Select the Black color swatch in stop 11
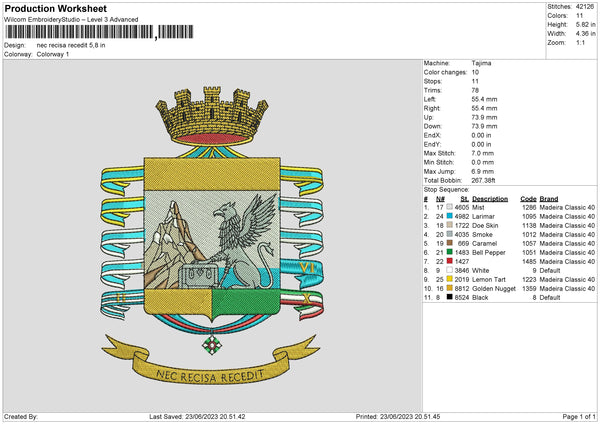The width and height of the screenshot is (600, 424). (x=450, y=297)
